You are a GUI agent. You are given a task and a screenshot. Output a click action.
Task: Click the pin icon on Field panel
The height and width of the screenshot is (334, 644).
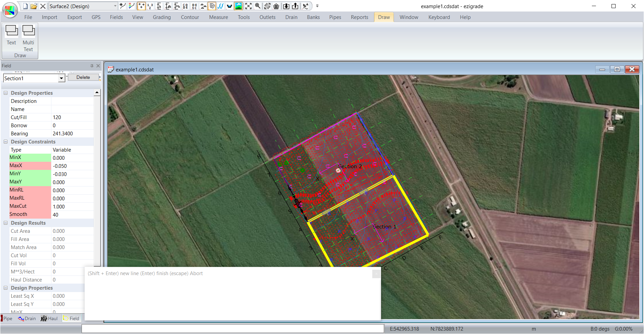point(92,66)
